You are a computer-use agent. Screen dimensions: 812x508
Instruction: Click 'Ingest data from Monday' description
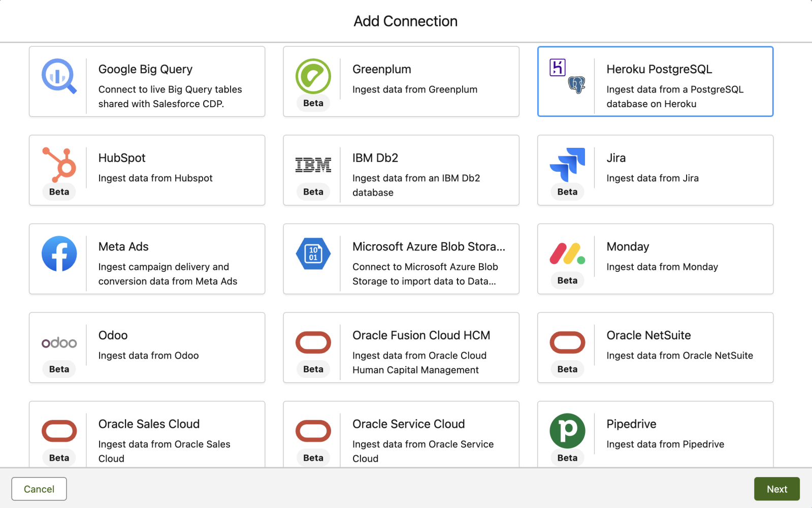coord(662,267)
